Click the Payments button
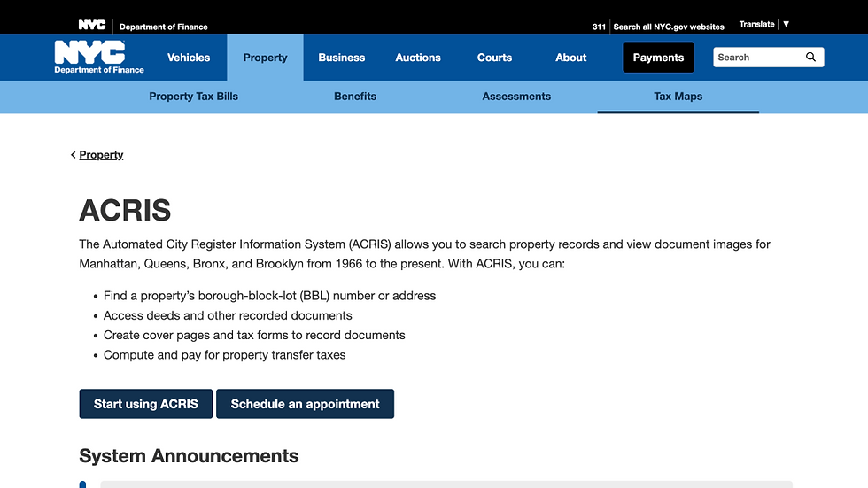This screenshot has height=488, width=868. pyautogui.click(x=658, y=57)
